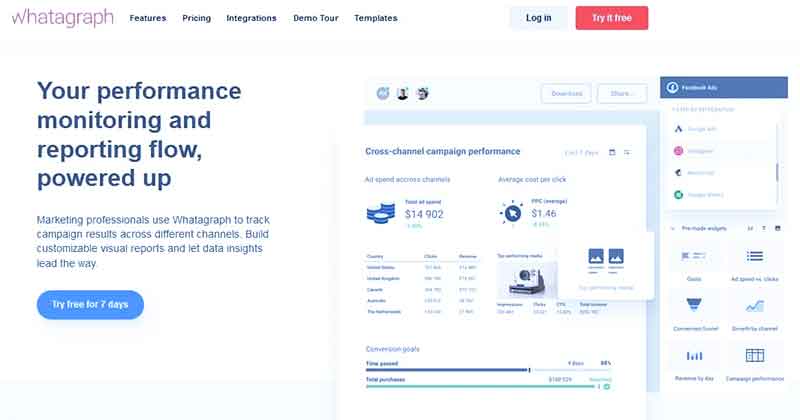Click the Top performing media thumbnail
This screenshot has width=800, height=420.
[527, 280]
